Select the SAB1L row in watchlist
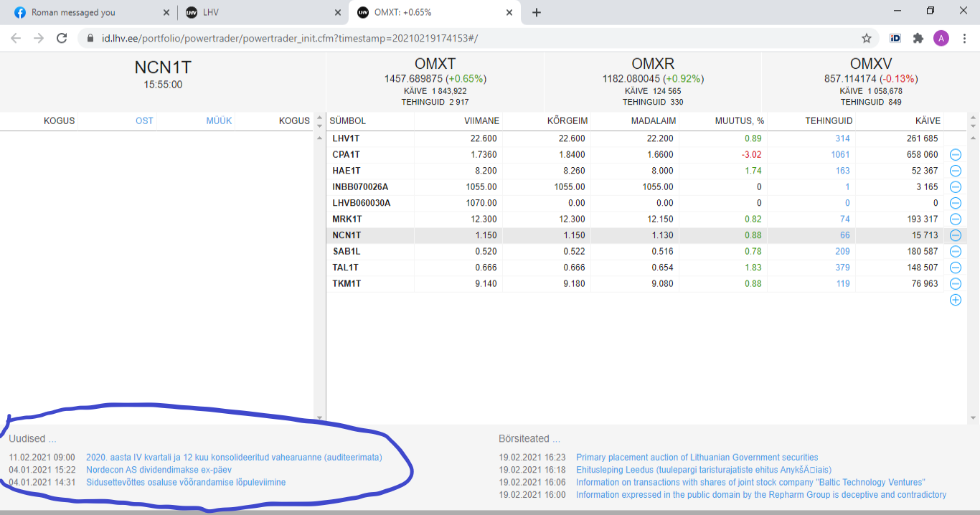The height and width of the screenshot is (515, 980). [x=347, y=252]
